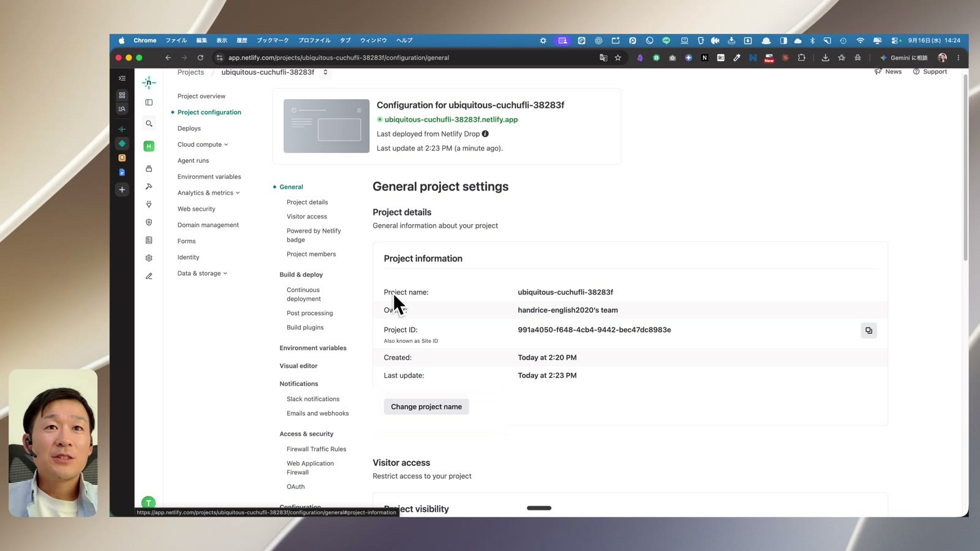
Task: Open the shield security icon in rail
Action: 149,222
